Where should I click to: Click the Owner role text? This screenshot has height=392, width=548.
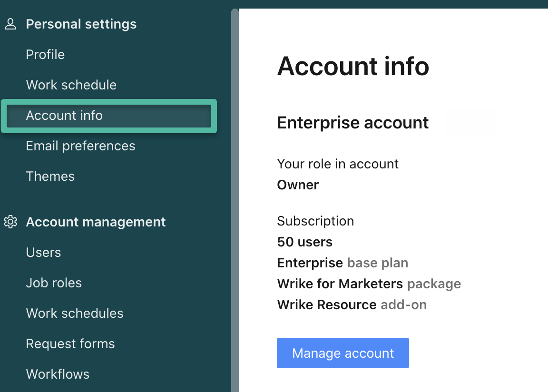click(298, 185)
